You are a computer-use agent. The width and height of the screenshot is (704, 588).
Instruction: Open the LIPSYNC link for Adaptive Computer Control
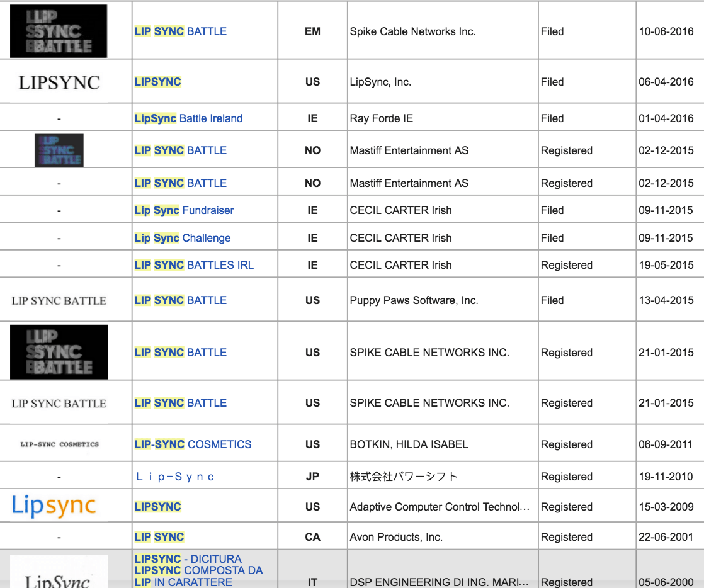157,507
